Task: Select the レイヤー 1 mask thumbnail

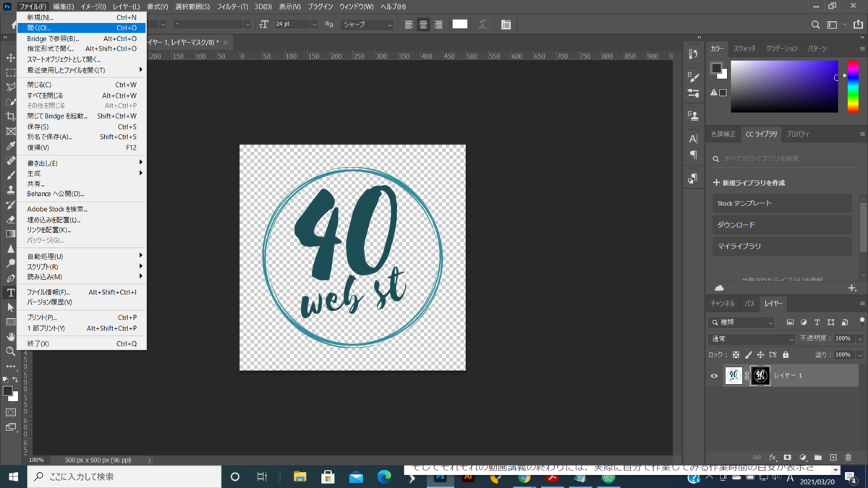Action: (760, 376)
